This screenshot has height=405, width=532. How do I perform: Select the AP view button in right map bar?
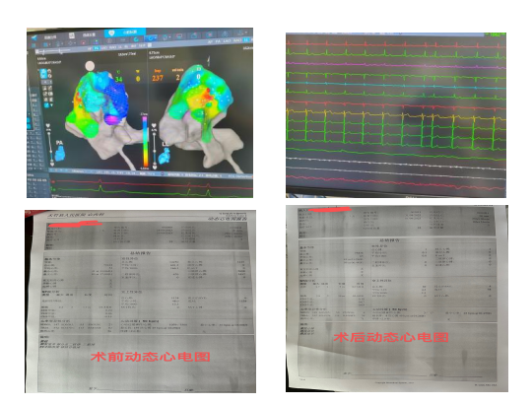[x=211, y=41]
